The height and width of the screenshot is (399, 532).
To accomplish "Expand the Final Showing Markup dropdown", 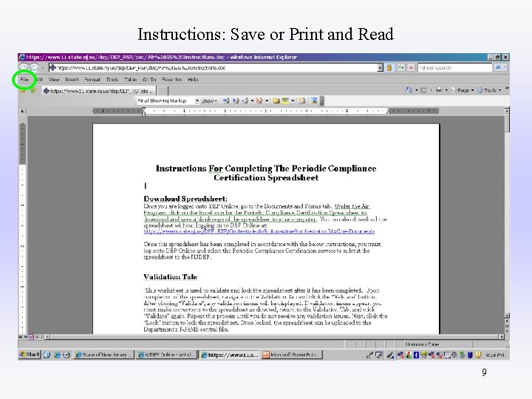I will [197, 100].
